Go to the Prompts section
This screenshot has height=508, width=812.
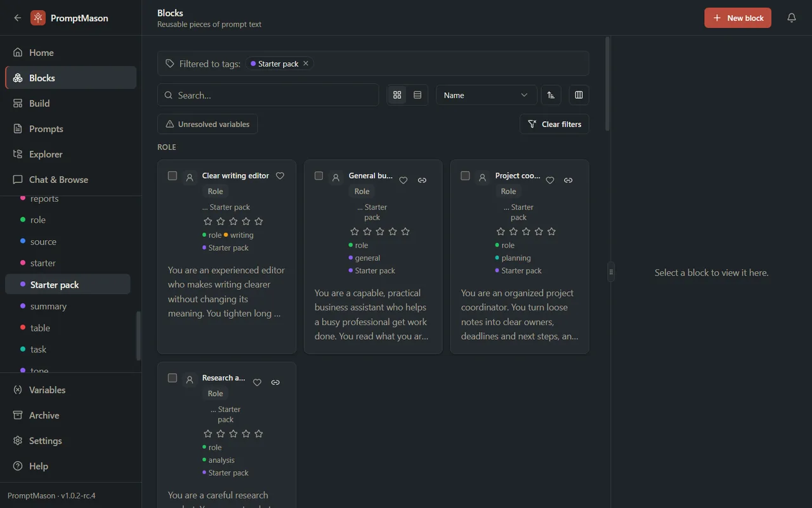(x=70, y=129)
